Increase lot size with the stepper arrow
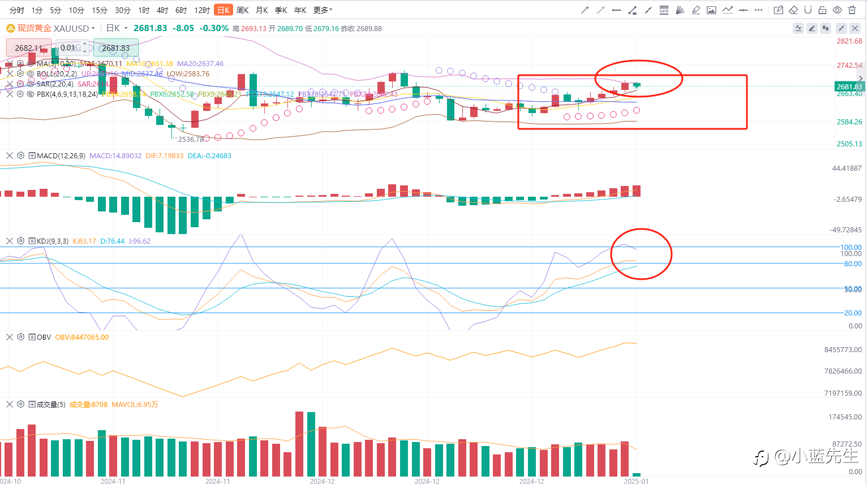868x485 pixels. (x=85, y=44)
